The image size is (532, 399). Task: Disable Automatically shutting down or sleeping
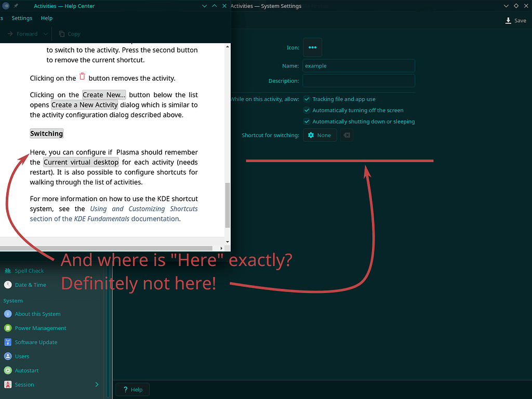307,121
